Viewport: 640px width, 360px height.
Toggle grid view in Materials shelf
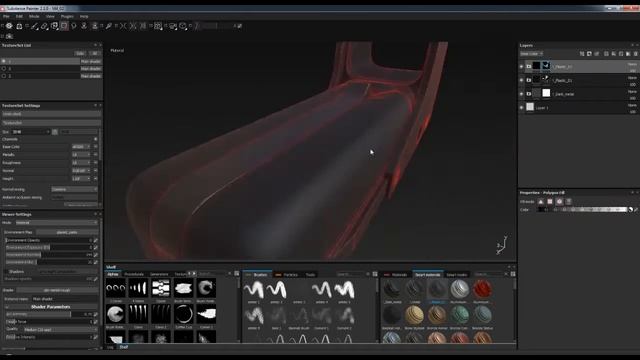coord(513,274)
